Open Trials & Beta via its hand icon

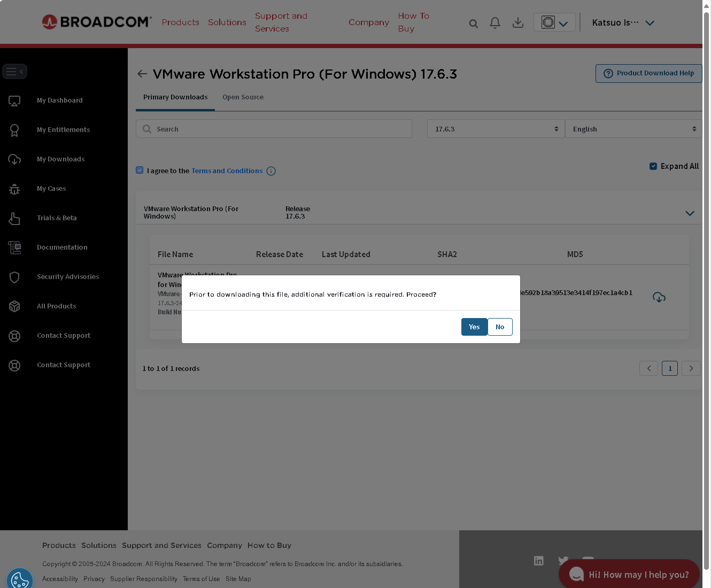(14, 218)
